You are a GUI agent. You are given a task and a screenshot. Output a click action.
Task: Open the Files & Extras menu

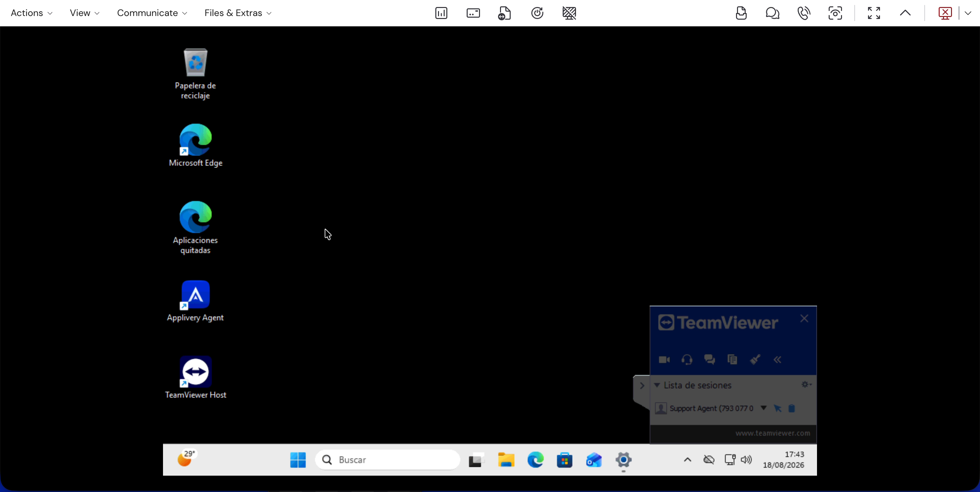[238, 13]
